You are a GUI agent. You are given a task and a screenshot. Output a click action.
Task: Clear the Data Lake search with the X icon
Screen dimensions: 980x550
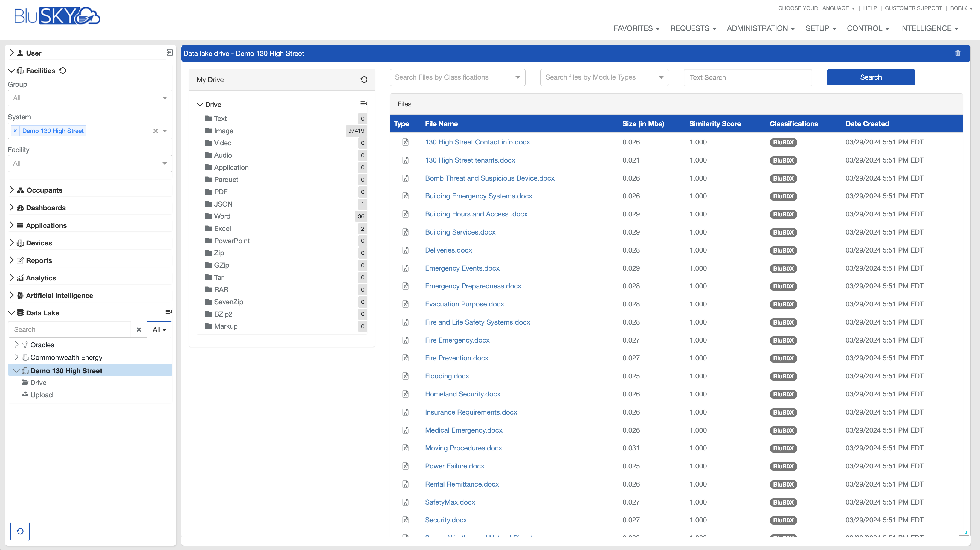click(x=139, y=330)
